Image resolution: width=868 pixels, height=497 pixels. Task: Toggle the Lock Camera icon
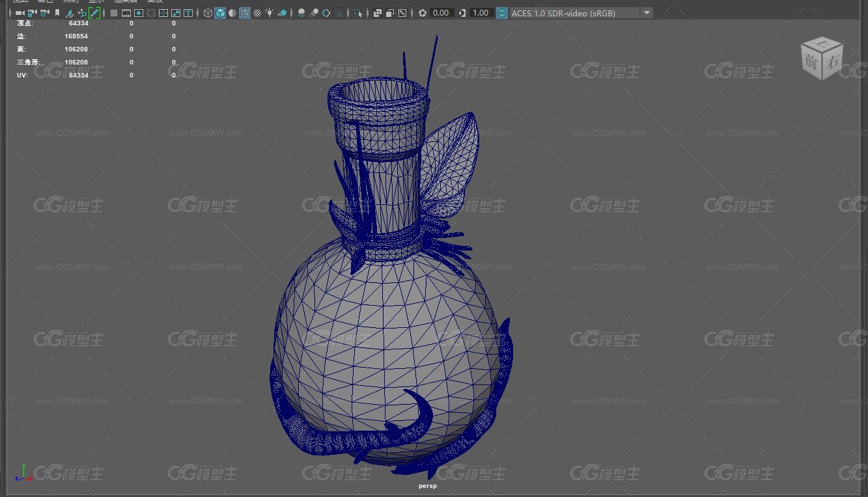click(31, 13)
